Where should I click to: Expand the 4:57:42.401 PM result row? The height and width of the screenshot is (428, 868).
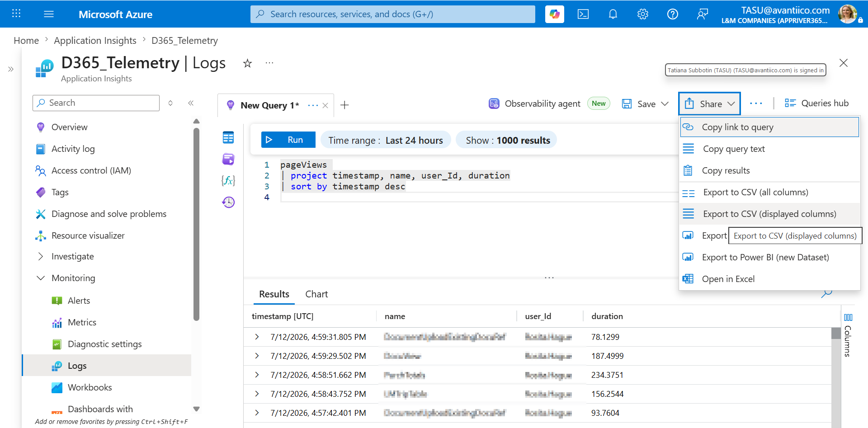(257, 413)
